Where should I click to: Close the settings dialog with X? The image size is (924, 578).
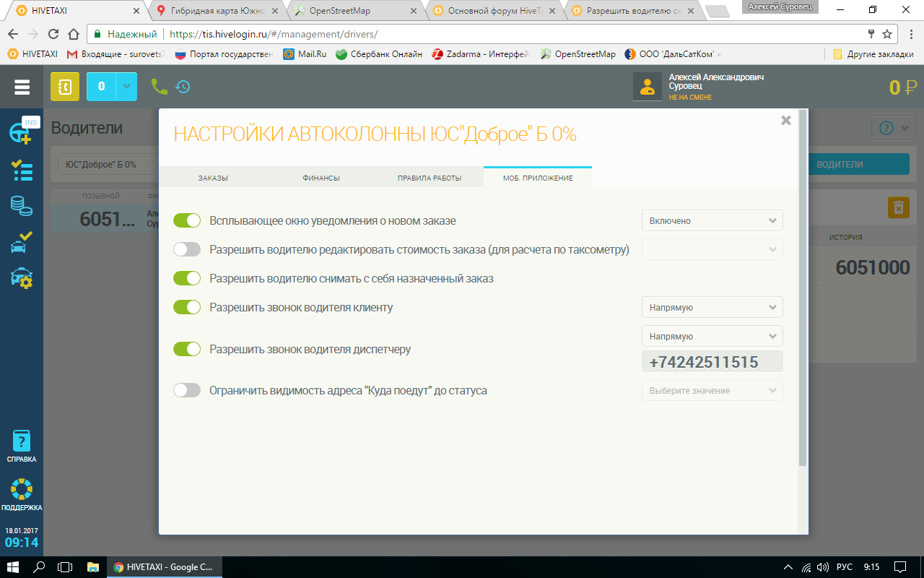(x=786, y=121)
